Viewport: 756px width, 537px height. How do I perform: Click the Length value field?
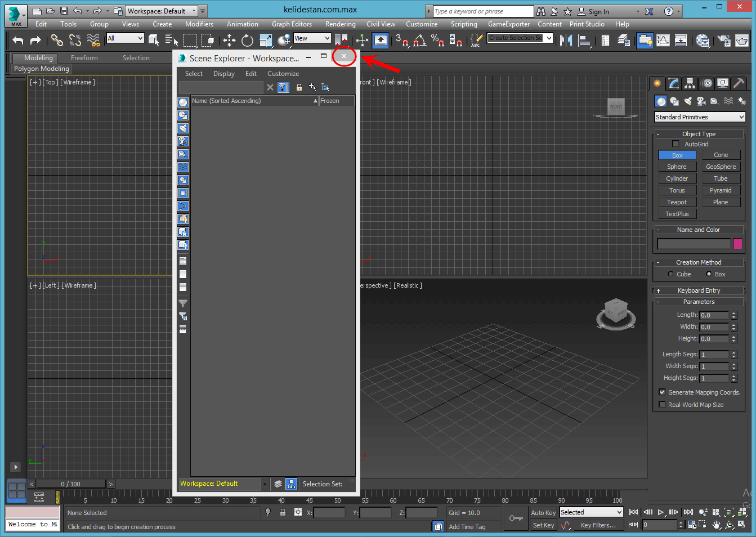715,315
